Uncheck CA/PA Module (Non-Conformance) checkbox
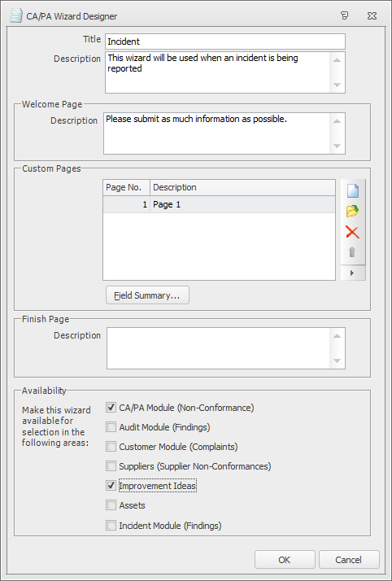392x581 pixels. click(x=111, y=407)
